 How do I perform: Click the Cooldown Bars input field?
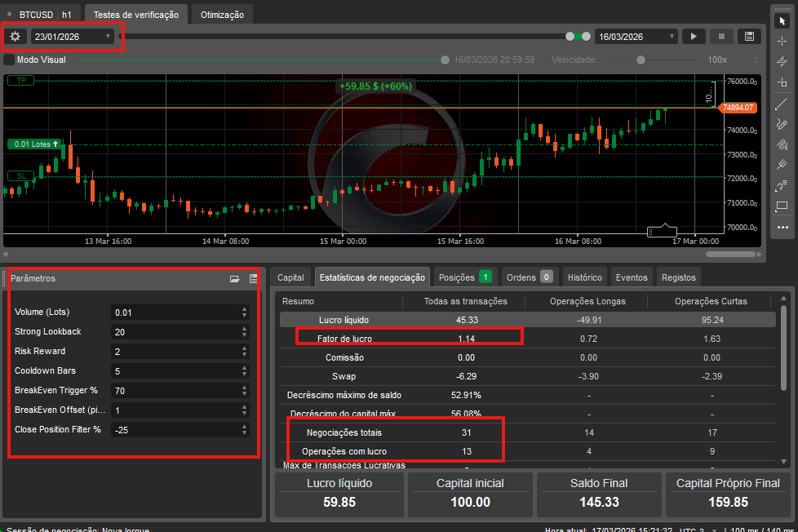click(175, 370)
